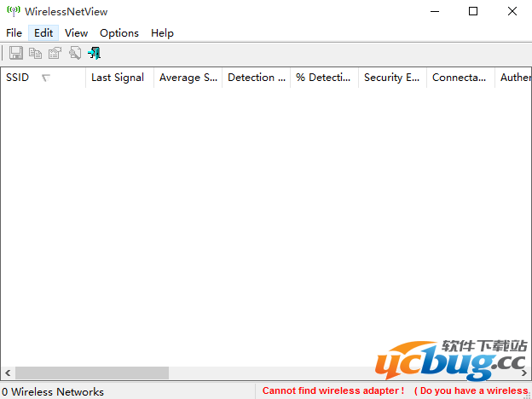Click the WirelessNetView app icon in title bar
This screenshot has width=532, height=399.
(x=13, y=12)
